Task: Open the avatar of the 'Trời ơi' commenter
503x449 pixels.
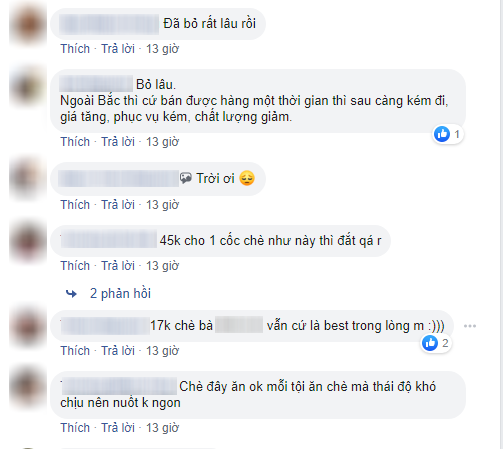Action: tap(28, 180)
